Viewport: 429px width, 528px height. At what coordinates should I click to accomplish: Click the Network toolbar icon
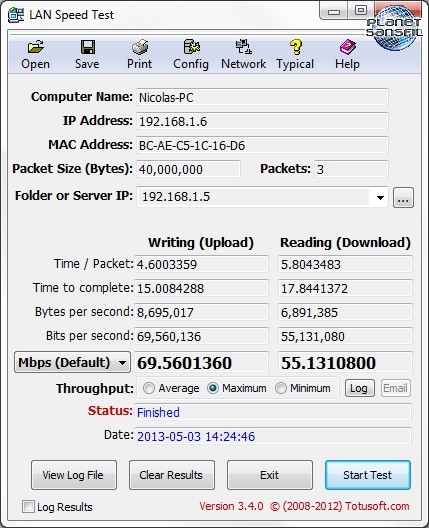243,47
